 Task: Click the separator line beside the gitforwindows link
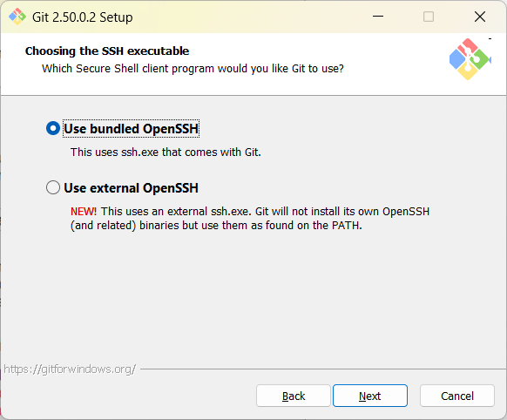(x=322, y=369)
